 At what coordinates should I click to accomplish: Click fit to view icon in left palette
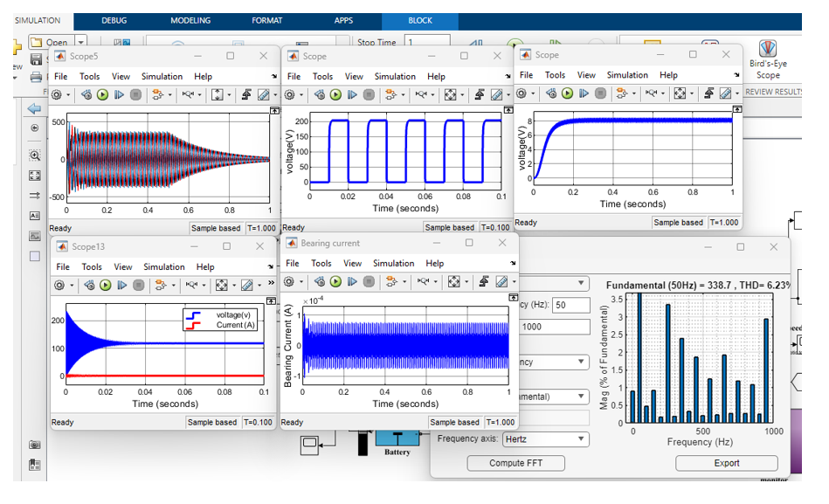click(34, 176)
